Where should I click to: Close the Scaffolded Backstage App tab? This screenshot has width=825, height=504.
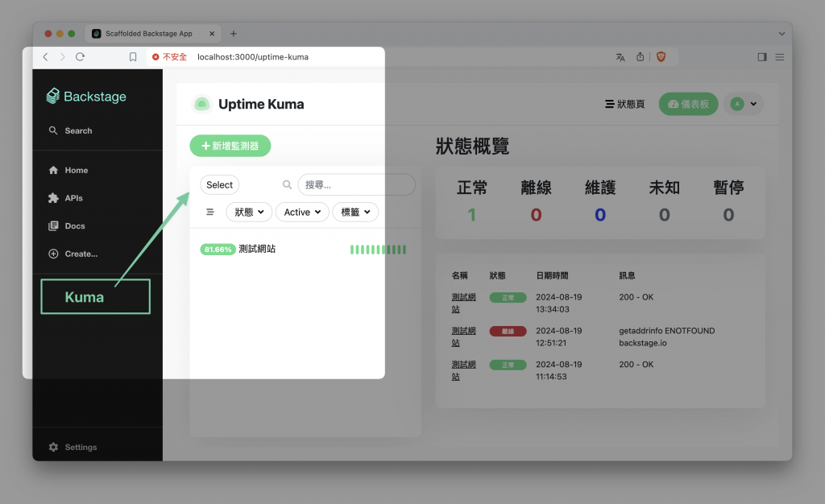(212, 34)
